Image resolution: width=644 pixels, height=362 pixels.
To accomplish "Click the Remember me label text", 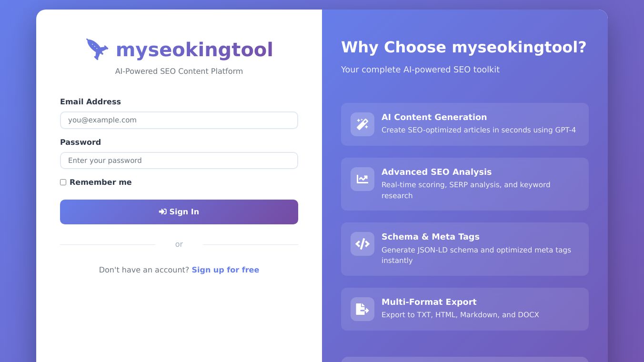I will [101, 182].
